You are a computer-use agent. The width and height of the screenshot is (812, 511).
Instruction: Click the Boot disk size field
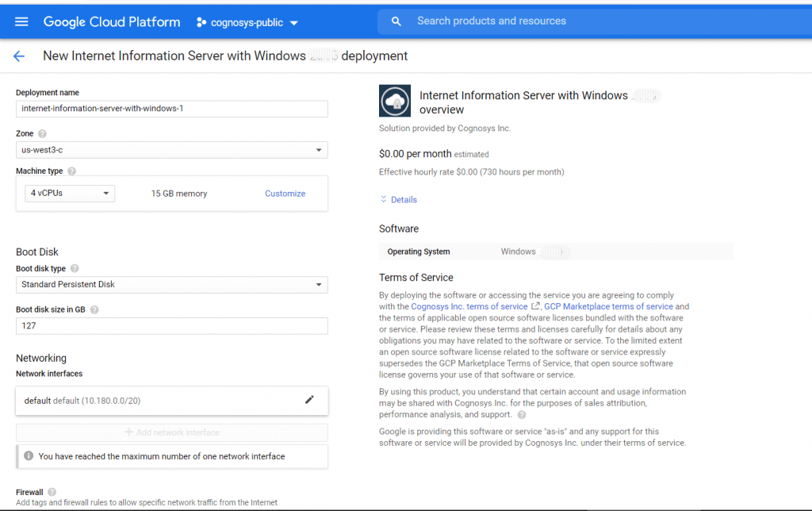(x=171, y=326)
